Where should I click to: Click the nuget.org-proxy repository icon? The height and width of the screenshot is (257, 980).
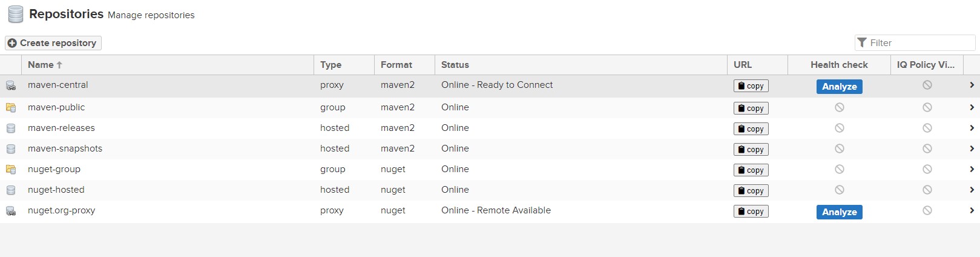click(x=11, y=211)
